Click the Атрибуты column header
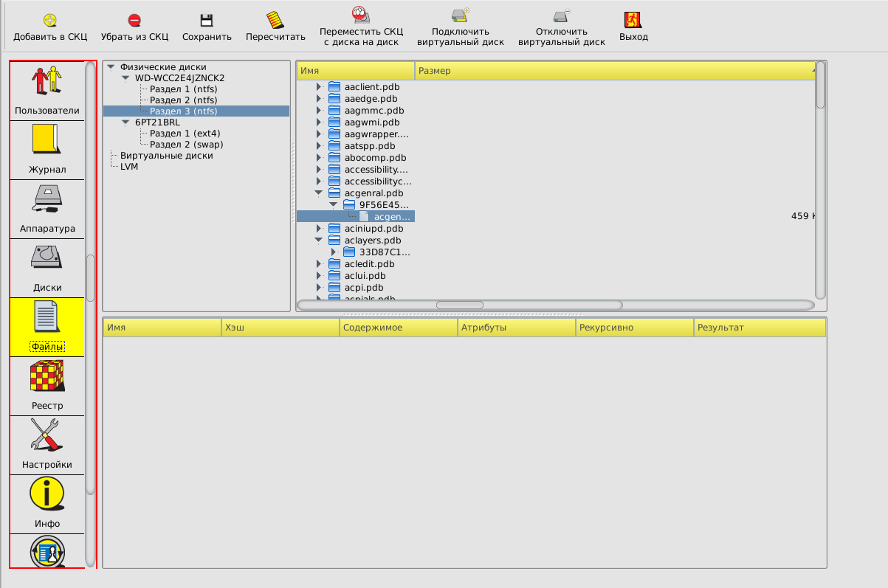 (517, 328)
